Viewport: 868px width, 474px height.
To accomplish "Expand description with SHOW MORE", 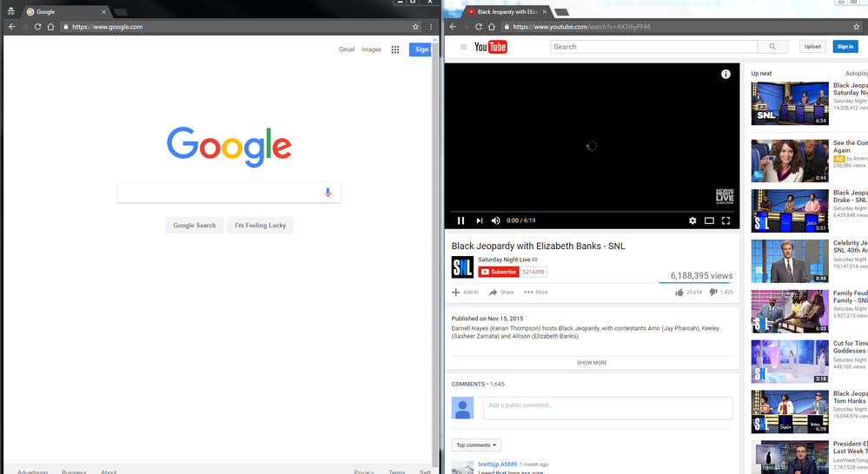I will [x=592, y=363].
